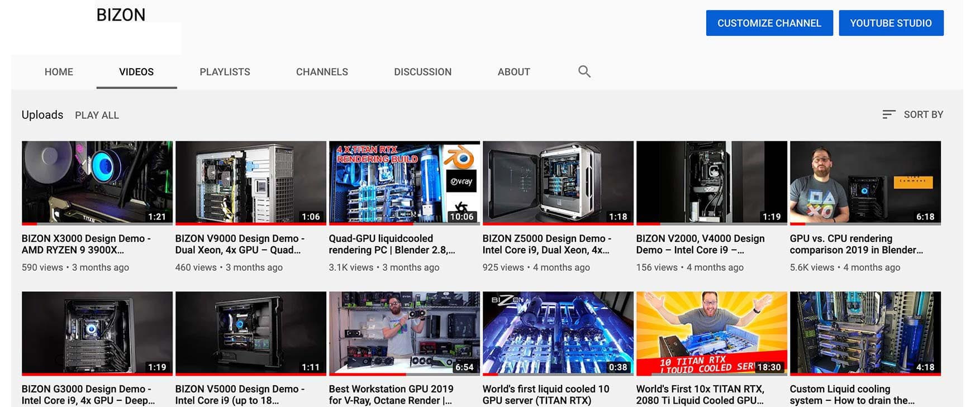Play Best Workstation GPU 2019 thumbnail
This screenshot has width=980, height=407.
click(x=405, y=333)
